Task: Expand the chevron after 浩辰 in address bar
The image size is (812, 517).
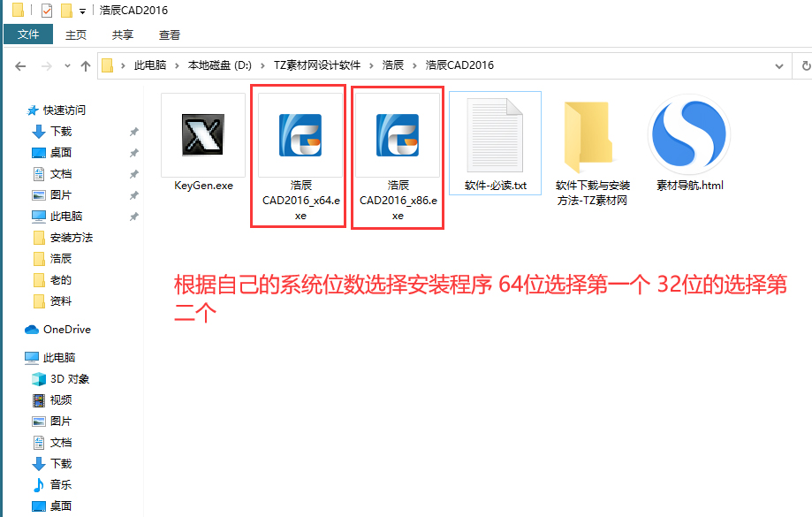Action: 414,65
